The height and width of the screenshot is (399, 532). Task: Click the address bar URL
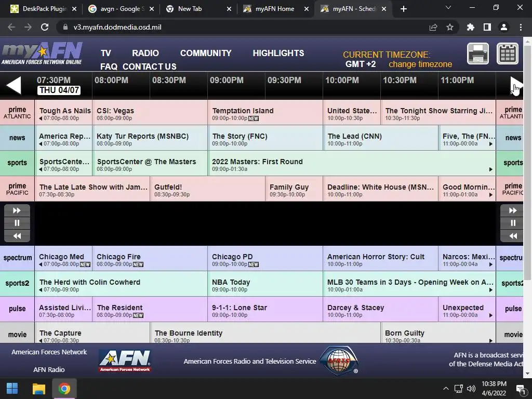[x=117, y=27]
